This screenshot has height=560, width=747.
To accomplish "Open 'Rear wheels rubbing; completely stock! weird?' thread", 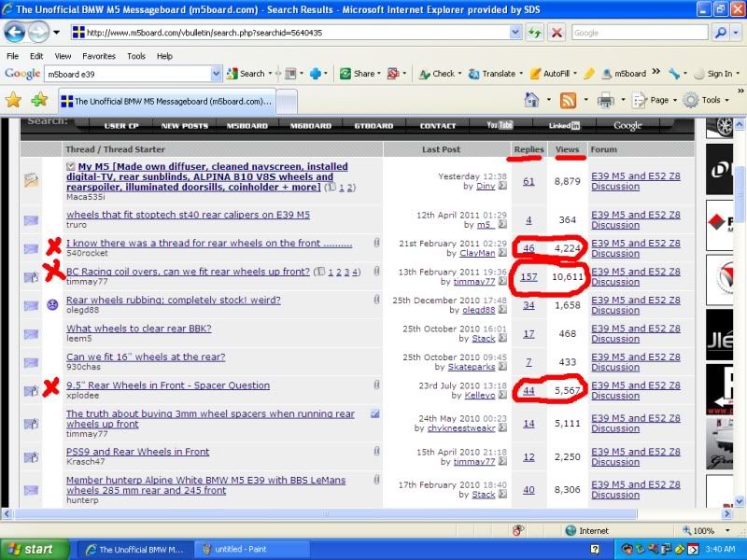I will coord(174,300).
